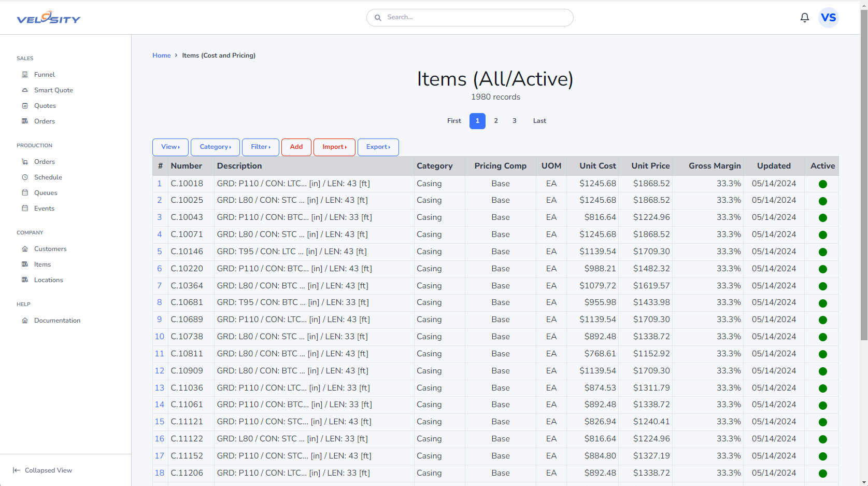The width and height of the screenshot is (868, 486).
Task: Click the notification bell icon
Action: (804, 18)
